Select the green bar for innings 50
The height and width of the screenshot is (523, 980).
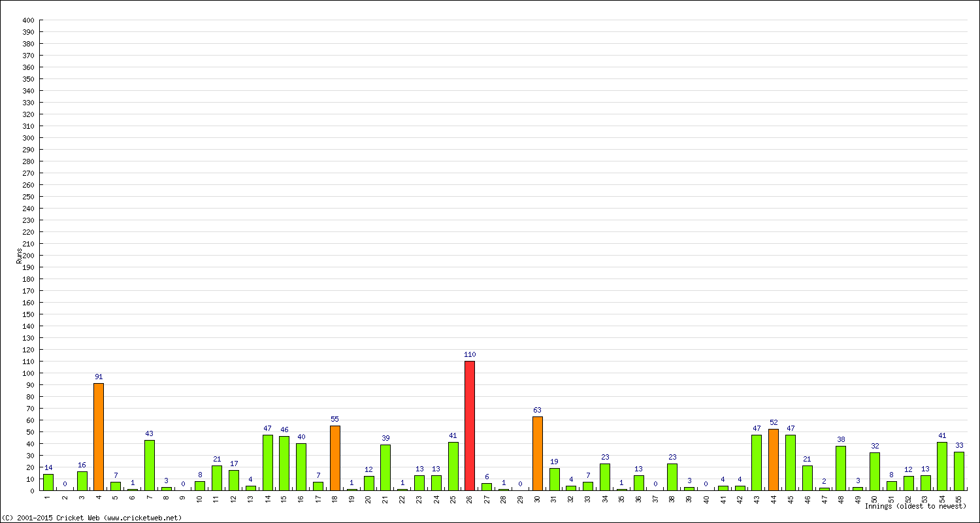(x=875, y=471)
